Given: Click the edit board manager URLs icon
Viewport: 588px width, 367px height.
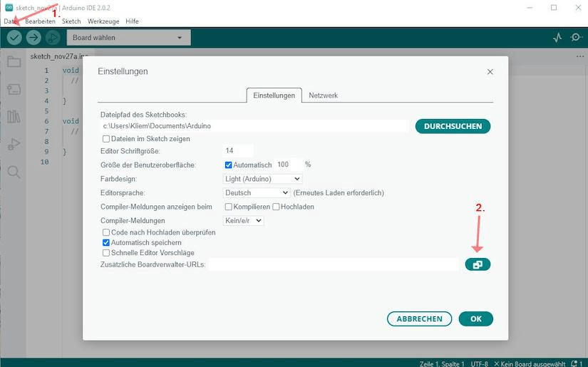Looking at the screenshot, I should click(x=478, y=264).
